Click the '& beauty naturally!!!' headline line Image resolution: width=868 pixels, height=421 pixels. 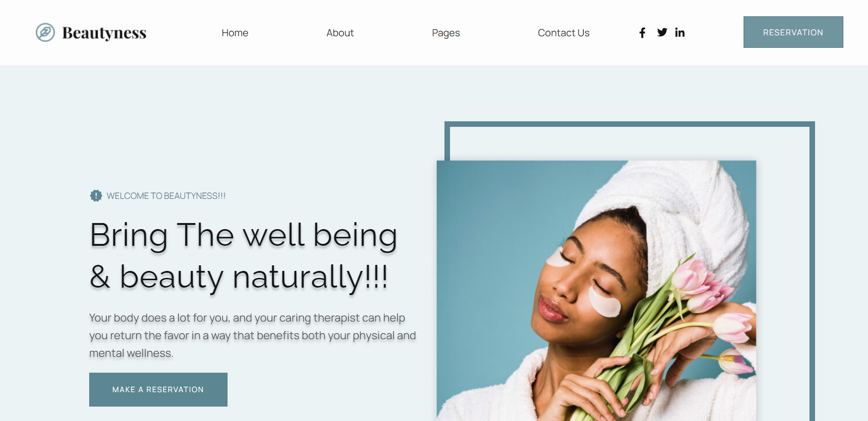(x=239, y=277)
